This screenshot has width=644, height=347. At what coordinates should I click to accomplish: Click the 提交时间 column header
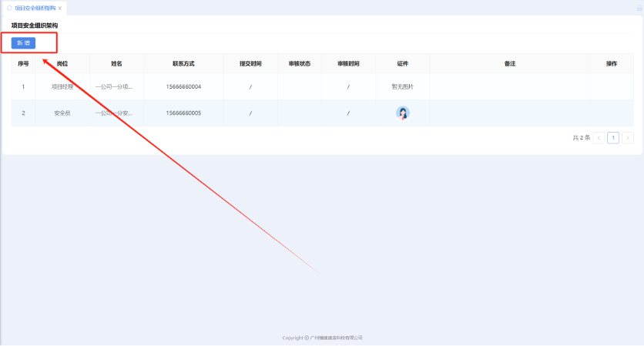point(250,63)
